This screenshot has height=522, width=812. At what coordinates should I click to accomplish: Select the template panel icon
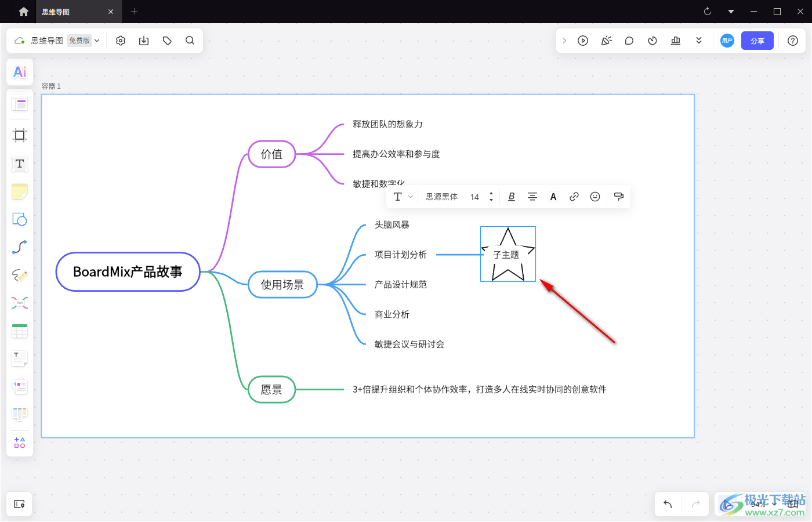click(20, 104)
